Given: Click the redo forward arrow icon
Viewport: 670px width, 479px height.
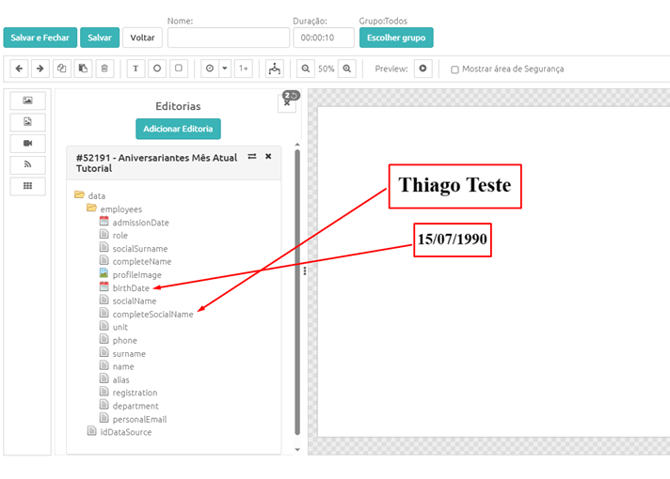Looking at the screenshot, I should (x=40, y=68).
